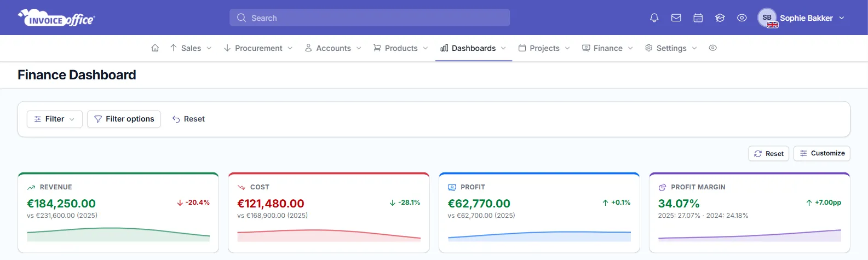
Task: Click the -28.1% cost change indicator
Action: point(405,203)
